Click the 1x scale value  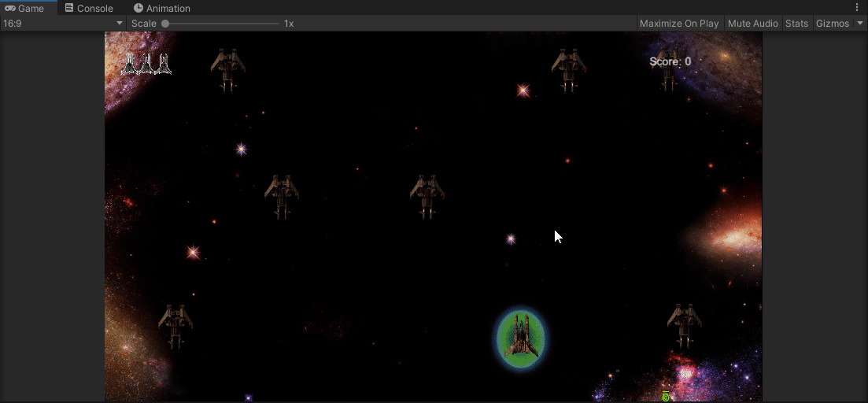click(289, 24)
